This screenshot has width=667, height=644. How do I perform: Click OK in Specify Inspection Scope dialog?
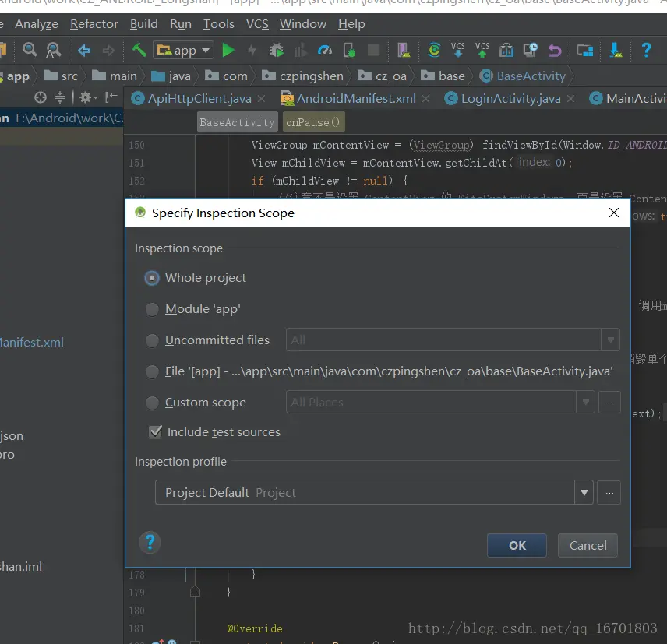(517, 545)
